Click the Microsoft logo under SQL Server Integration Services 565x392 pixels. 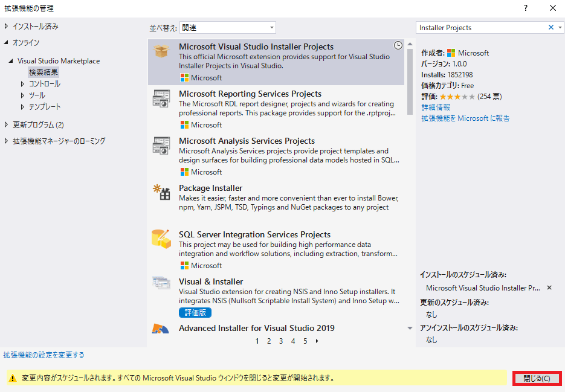(184, 266)
